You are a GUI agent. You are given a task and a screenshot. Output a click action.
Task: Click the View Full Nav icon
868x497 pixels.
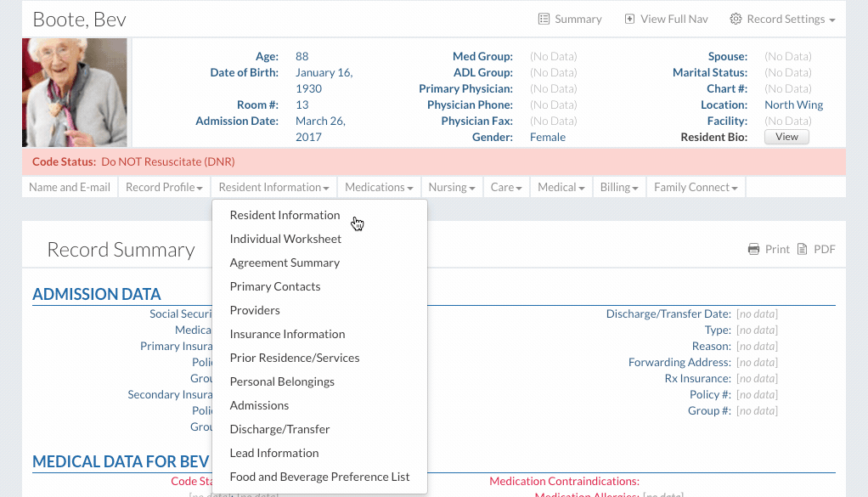(x=629, y=19)
